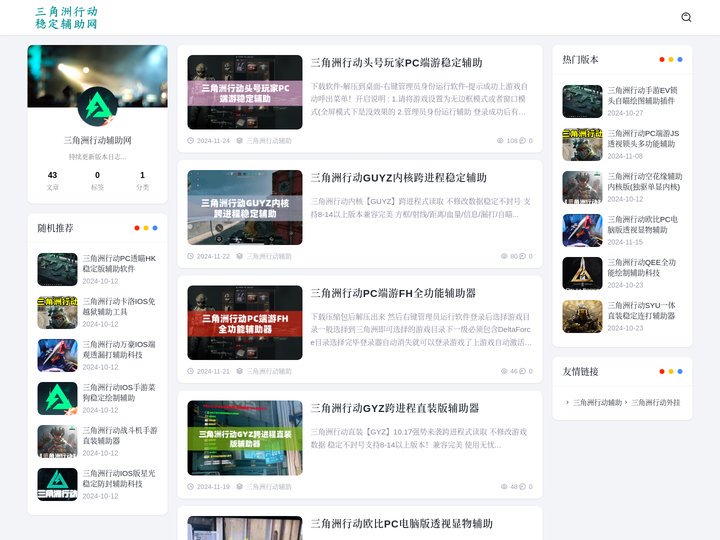Open thumbnail of GUYZ内核跨进程稳定辅助 article
Viewport: 720px width, 540px height.
pos(245,208)
